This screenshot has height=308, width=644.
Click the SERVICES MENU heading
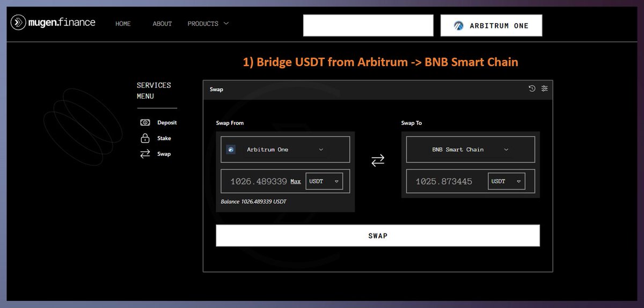(154, 91)
